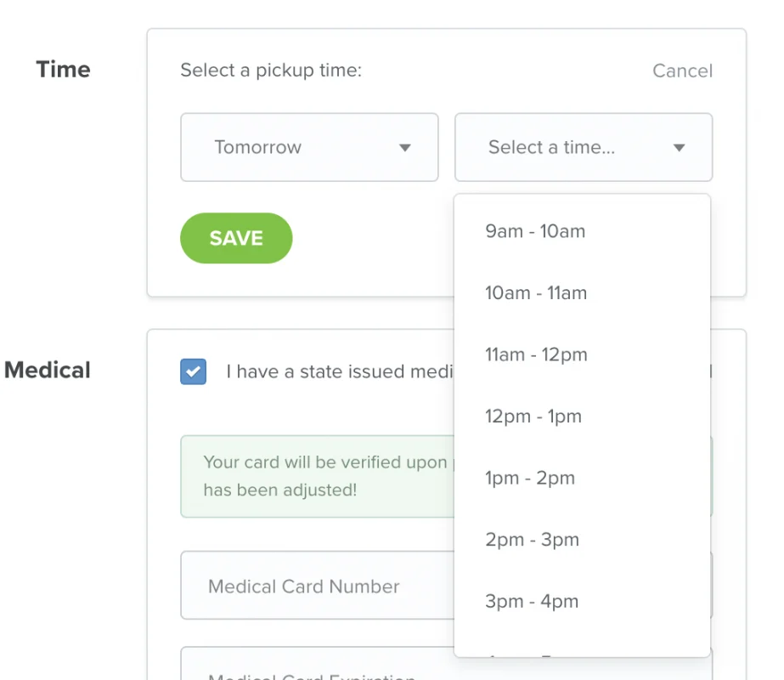Click the medical card checkbox label text
Image resolution: width=784 pixels, height=680 pixels.
338,371
